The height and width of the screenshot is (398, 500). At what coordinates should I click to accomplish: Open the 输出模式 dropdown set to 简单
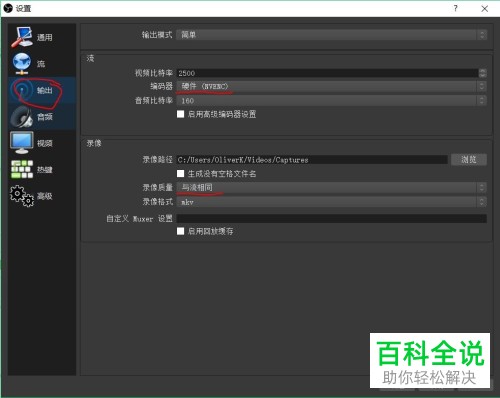(x=332, y=35)
